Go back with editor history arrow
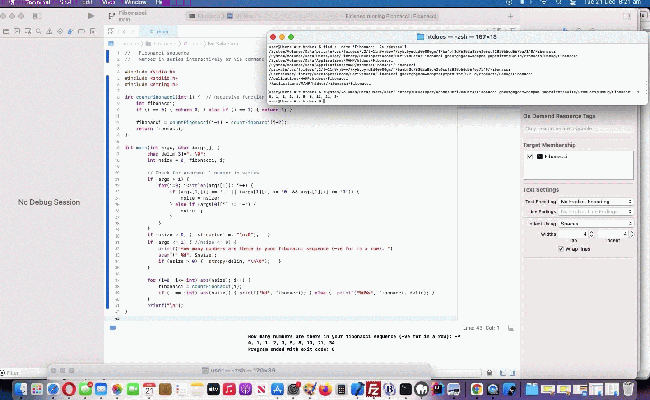This screenshot has width=650, height=400. pyautogui.click(x=124, y=32)
